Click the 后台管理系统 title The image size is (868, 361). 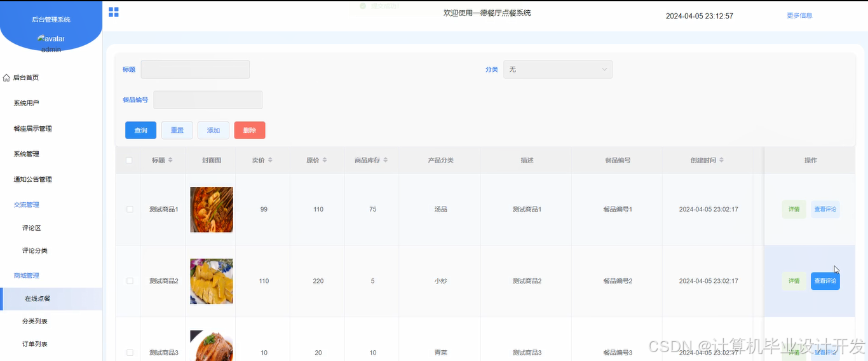[x=51, y=20]
